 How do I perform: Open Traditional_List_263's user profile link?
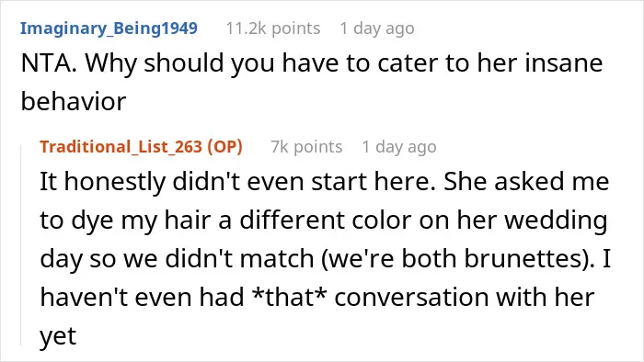(x=121, y=146)
